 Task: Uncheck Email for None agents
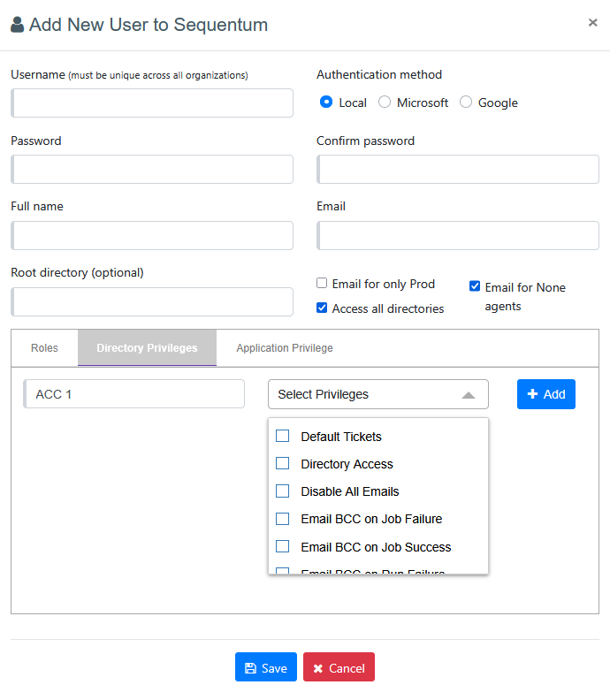pos(475,286)
